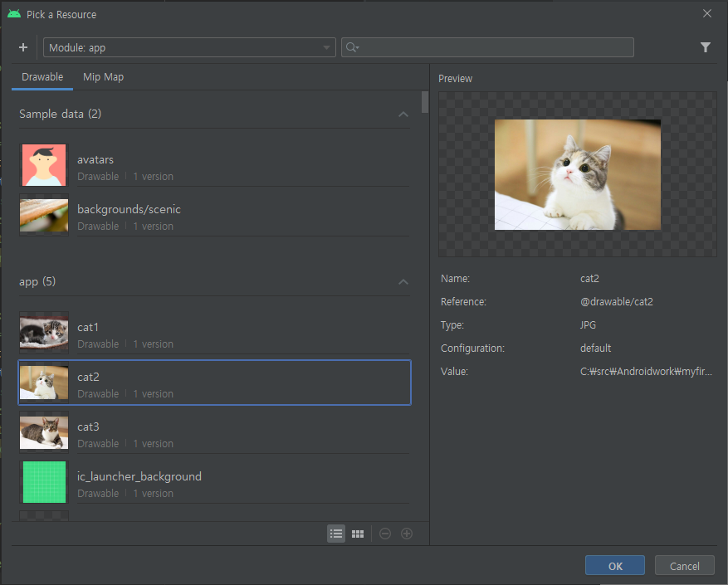Image resolution: width=728 pixels, height=585 pixels.
Task: Click the ic_launcher_background resource name
Action: pyautogui.click(x=139, y=477)
